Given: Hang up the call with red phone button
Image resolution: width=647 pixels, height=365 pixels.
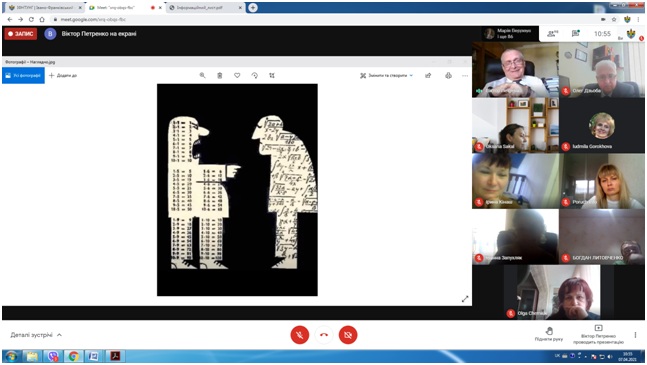Looking at the screenshot, I should click(x=324, y=335).
